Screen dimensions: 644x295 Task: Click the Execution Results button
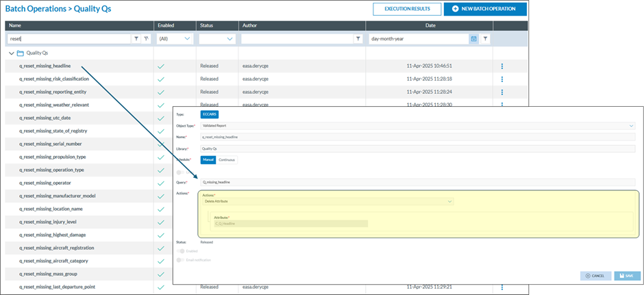(x=407, y=9)
